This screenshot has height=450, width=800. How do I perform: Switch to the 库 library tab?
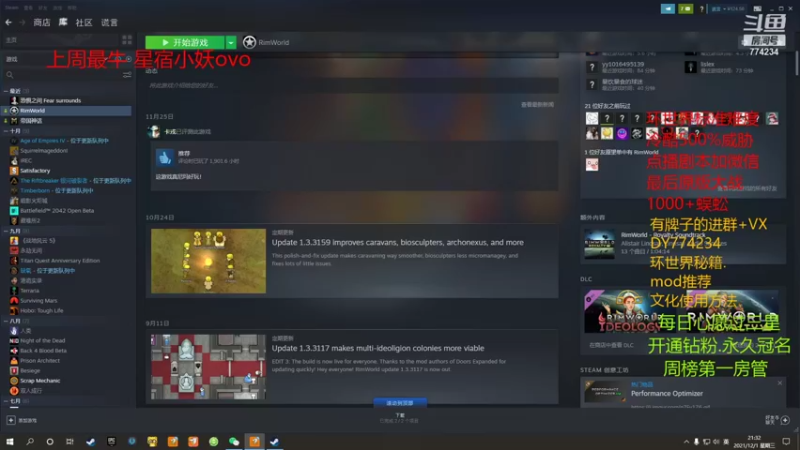(x=63, y=22)
